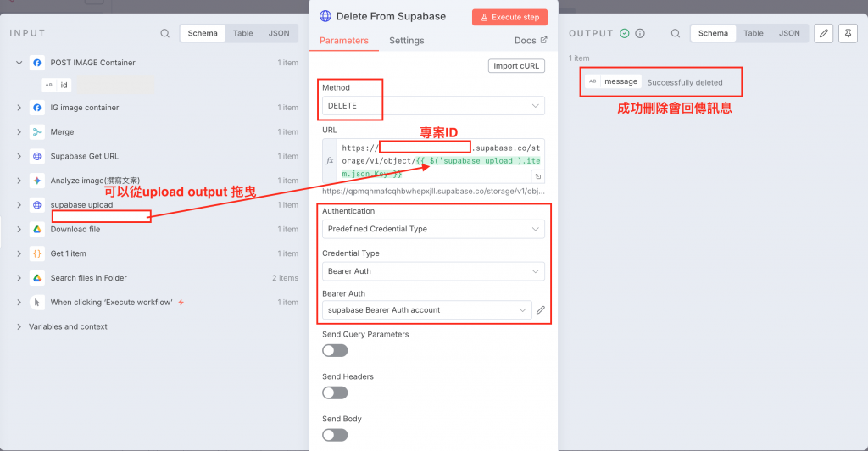Screen dimensions: 868x451
Task: Toggle Send Body switch
Action: pyautogui.click(x=335, y=435)
